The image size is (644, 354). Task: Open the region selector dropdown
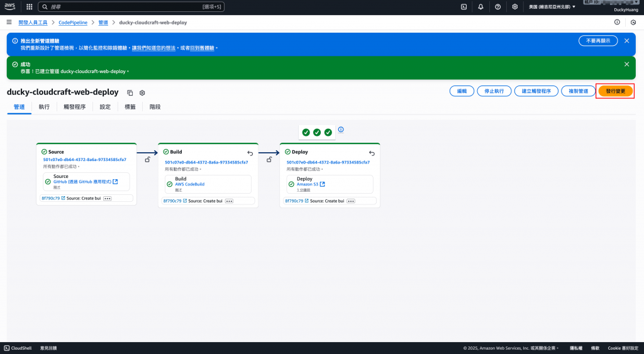point(552,6)
